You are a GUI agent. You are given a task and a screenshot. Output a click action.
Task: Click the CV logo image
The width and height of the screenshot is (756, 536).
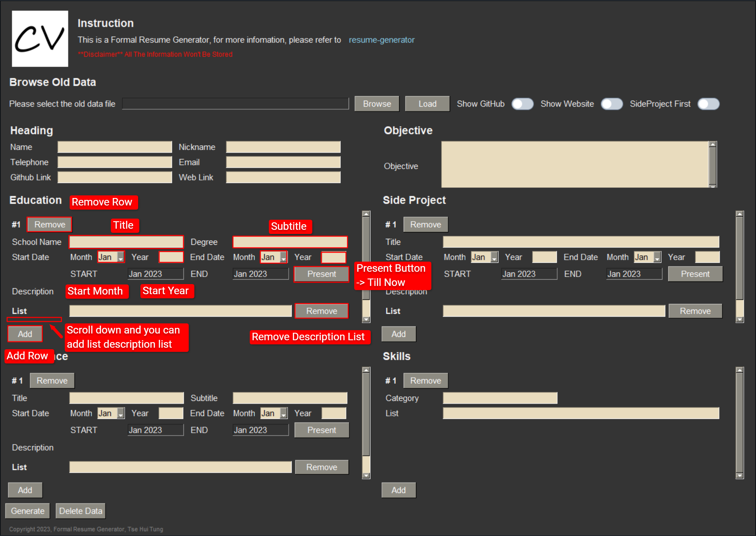pos(40,39)
